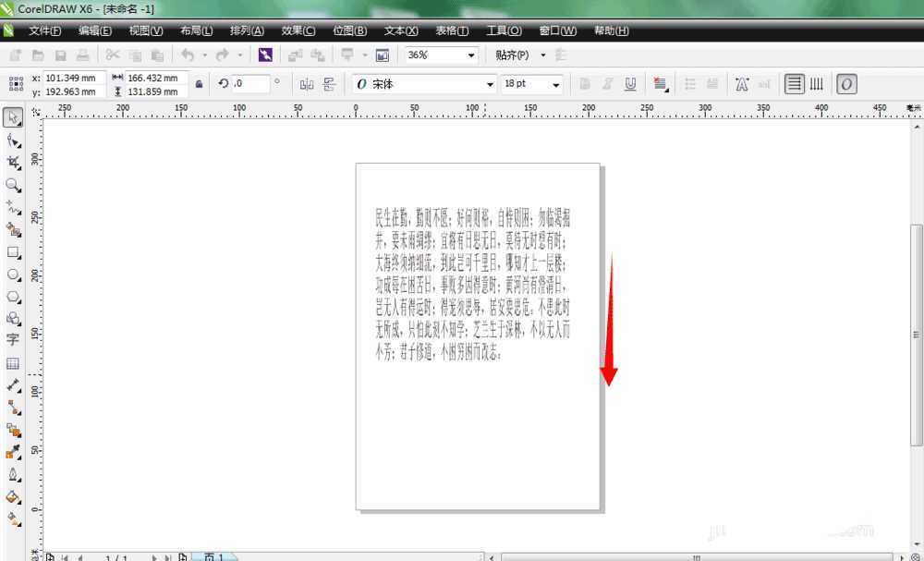Click the 贴齐(P) snap button
Screen dimensions: 924x561
click(x=512, y=55)
